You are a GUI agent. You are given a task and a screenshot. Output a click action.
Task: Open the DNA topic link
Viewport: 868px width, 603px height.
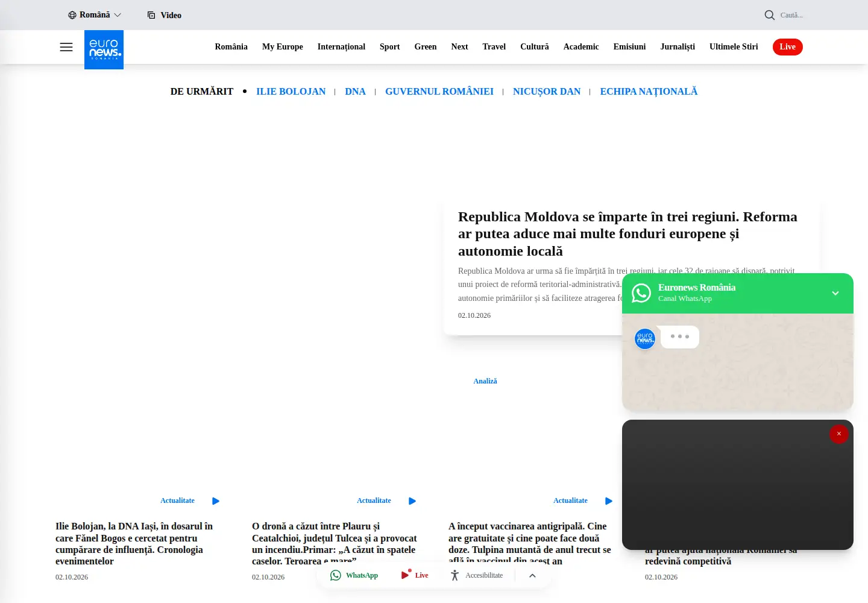point(355,92)
